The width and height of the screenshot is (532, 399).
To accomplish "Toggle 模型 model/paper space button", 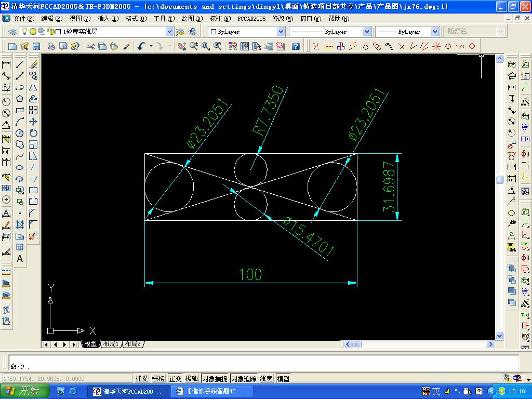I will (x=283, y=379).
